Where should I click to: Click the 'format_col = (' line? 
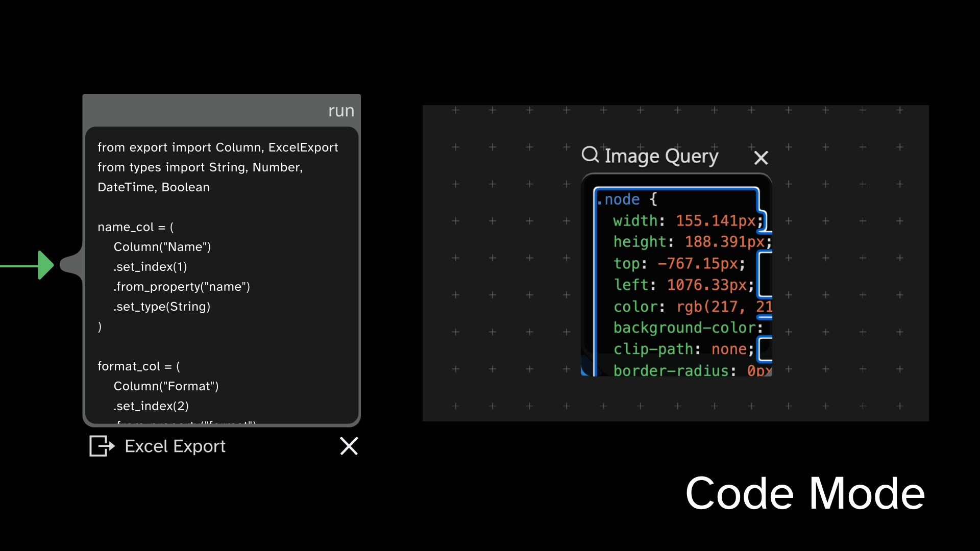(139, 366)
